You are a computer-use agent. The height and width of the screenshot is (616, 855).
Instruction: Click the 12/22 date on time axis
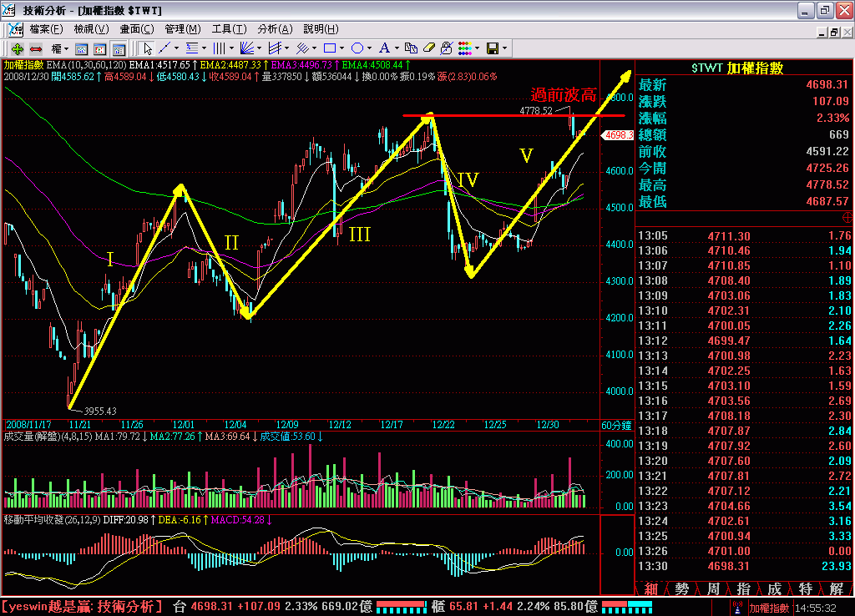click(443, 425)
